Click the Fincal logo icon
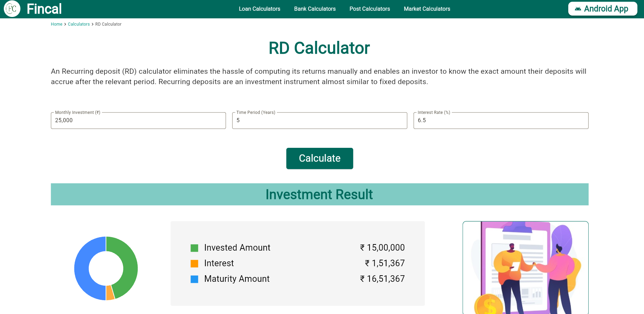644x314 pixels. click(12, 9)
